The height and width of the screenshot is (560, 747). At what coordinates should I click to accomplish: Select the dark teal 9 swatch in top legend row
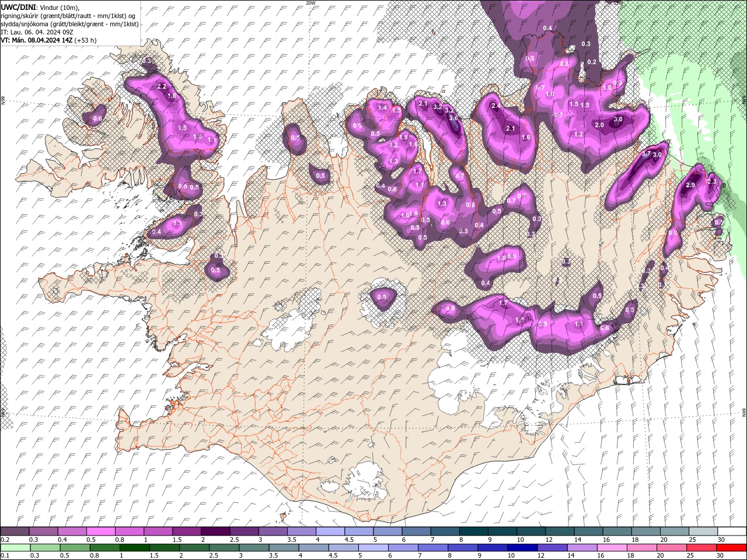(x=502, y=531)
